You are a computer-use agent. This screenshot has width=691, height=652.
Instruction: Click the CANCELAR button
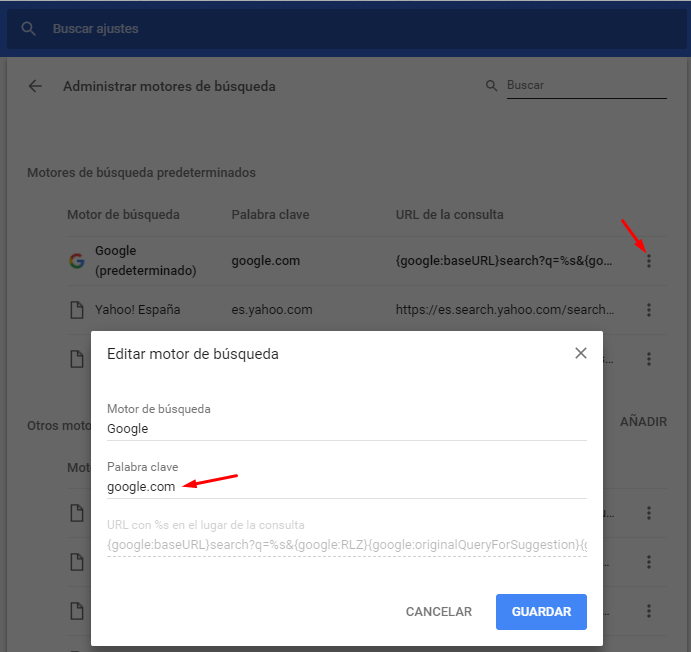(x=438, y=611)
